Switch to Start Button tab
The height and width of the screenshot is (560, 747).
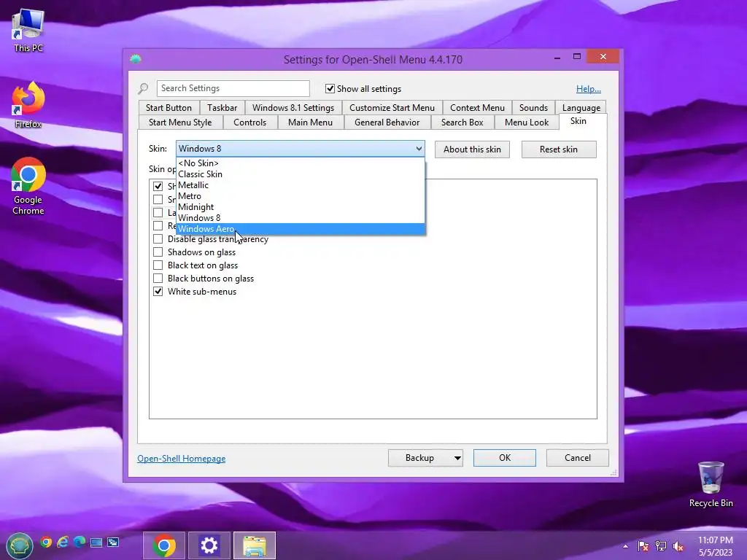click(169, 108)
